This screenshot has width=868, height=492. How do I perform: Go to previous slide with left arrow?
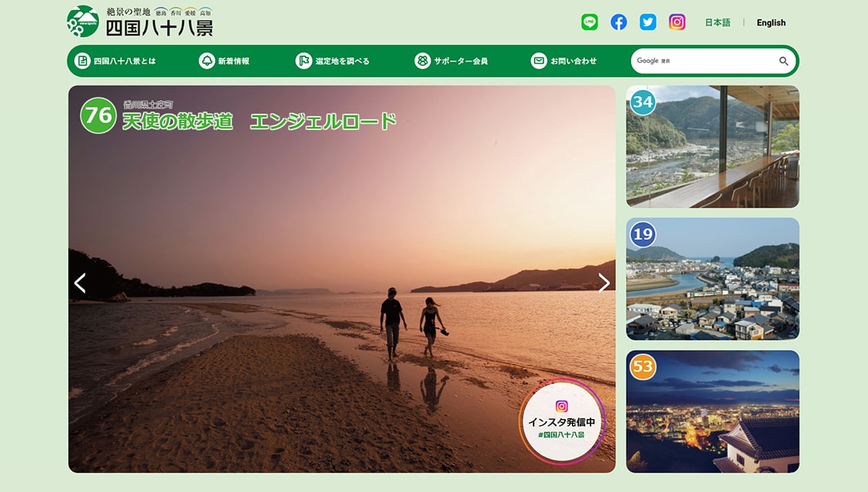tap(80, 283)
